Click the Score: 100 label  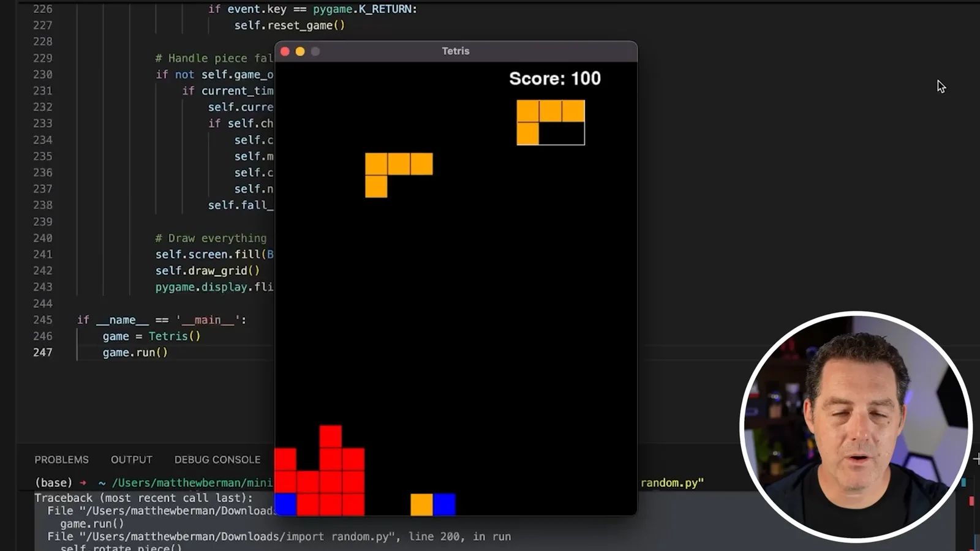[555, 78]
